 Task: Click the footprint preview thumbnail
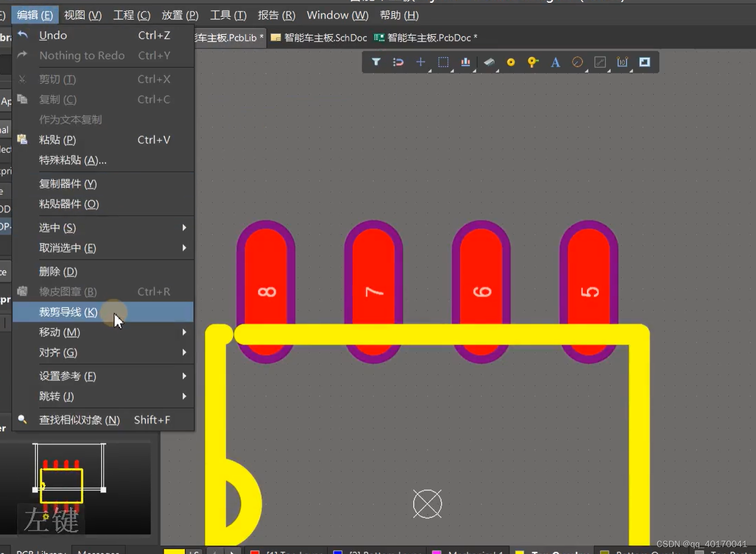(x=75, y=488)
